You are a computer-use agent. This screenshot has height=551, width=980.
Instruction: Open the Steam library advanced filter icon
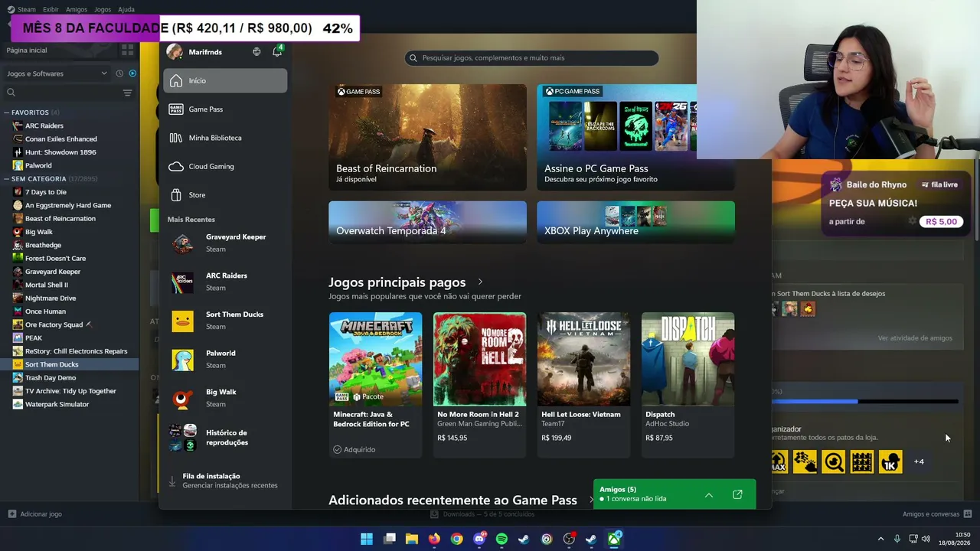[127, 93]
